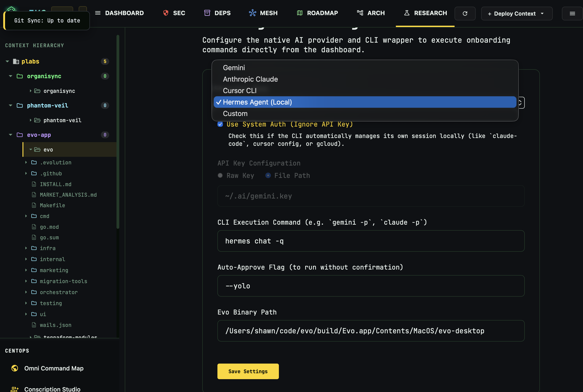This screenshot has height=392, width=583.
Task: Expand the infra folder
Action: (26, 248)
